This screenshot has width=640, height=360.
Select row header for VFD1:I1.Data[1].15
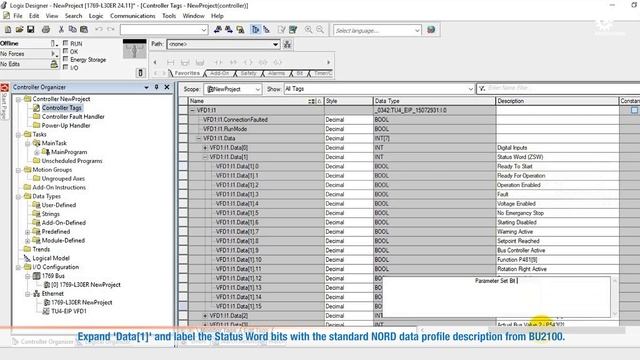coord(183,306)
